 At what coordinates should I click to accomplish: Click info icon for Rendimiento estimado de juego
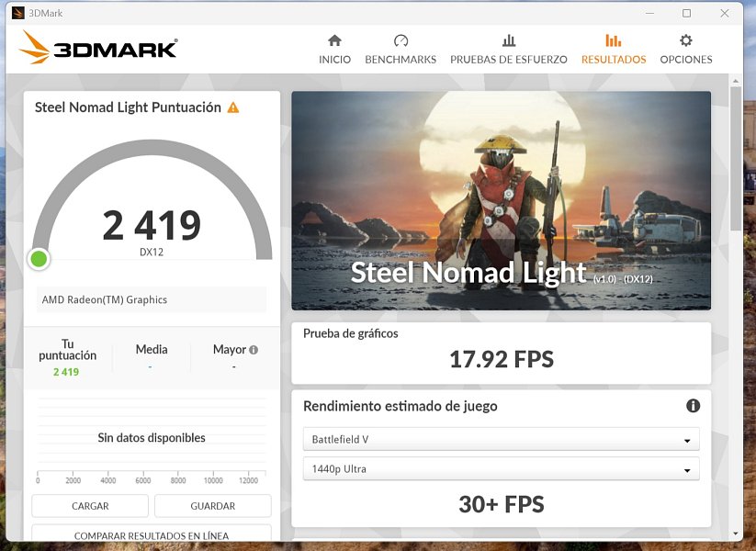click(x=693, y=406)
